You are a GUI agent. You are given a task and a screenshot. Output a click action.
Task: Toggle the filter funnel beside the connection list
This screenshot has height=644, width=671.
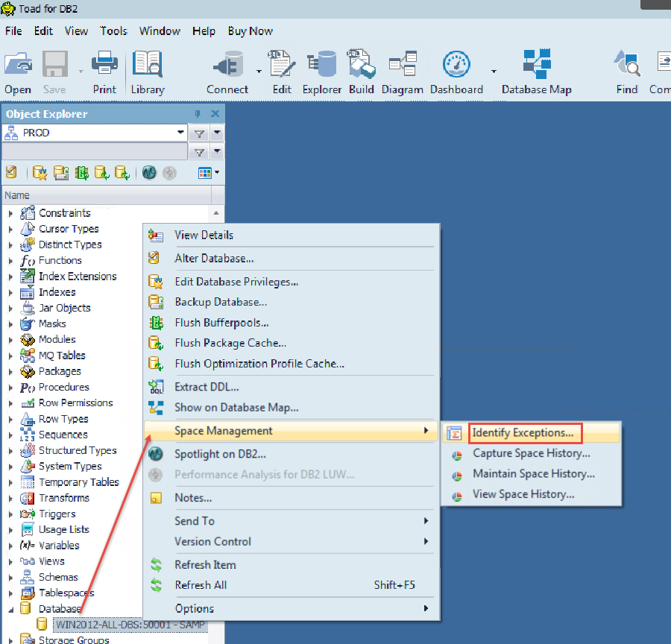tap(198, 133)
